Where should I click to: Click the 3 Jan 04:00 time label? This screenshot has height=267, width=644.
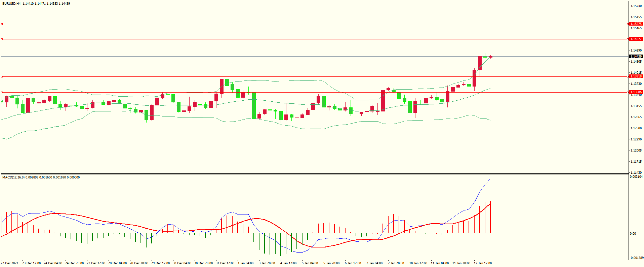pyautogui.click(x=245, y=263)
